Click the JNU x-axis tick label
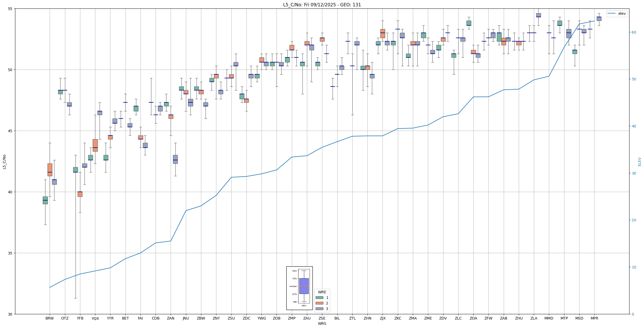 coord(186,318)
